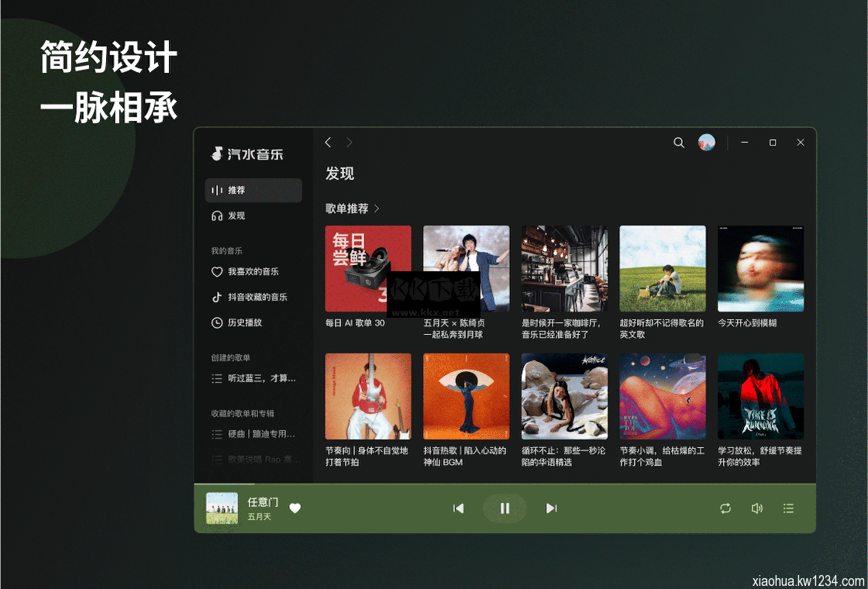Open the 今天开心到模糊 playlist cover
This screenshot has width=868, height=589.
(760, 269)
